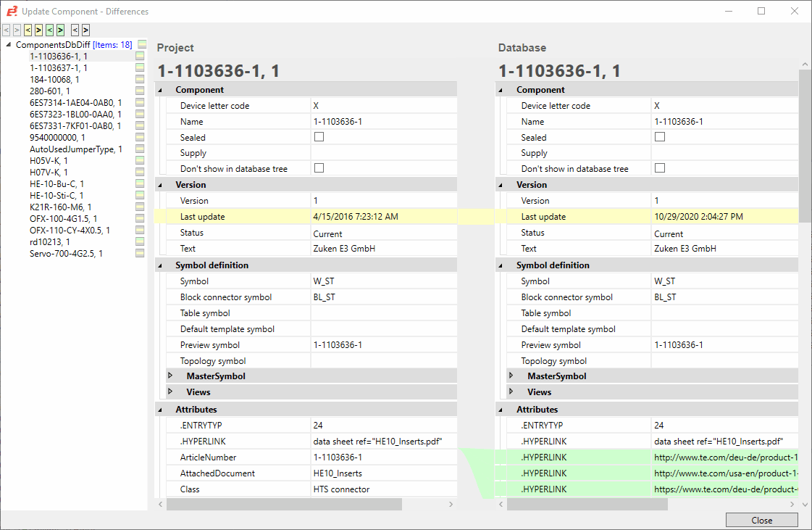This screenshot has width=812, height=530.
Task: Click the white next arrow toolbar button
Action: click(x=86, y=30)
